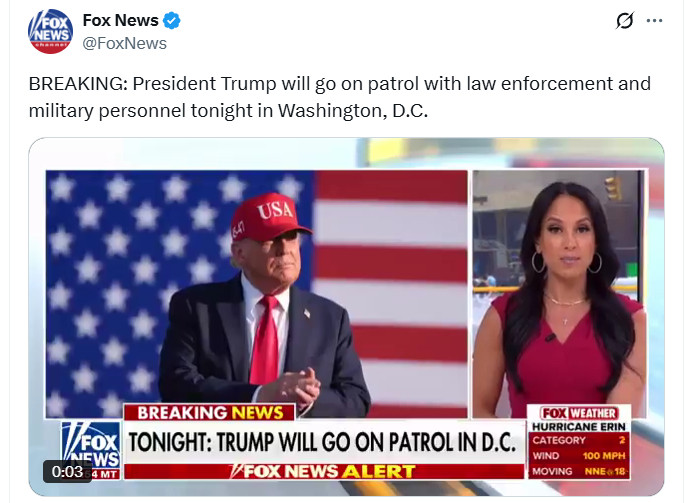
Task: Click the TONIGHT: TRUMP WILL GO ON PATROL headline
Action: point(322,442)
